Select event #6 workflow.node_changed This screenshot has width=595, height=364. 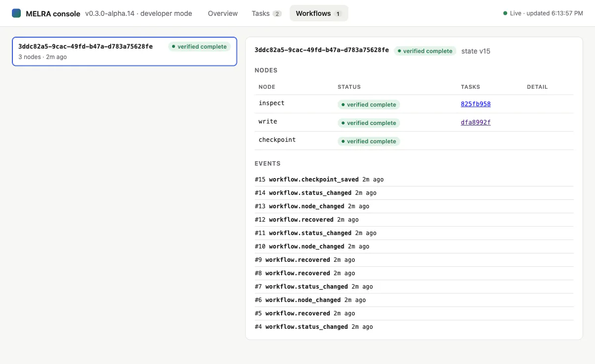pyautogui.click(x=414, y=300)
